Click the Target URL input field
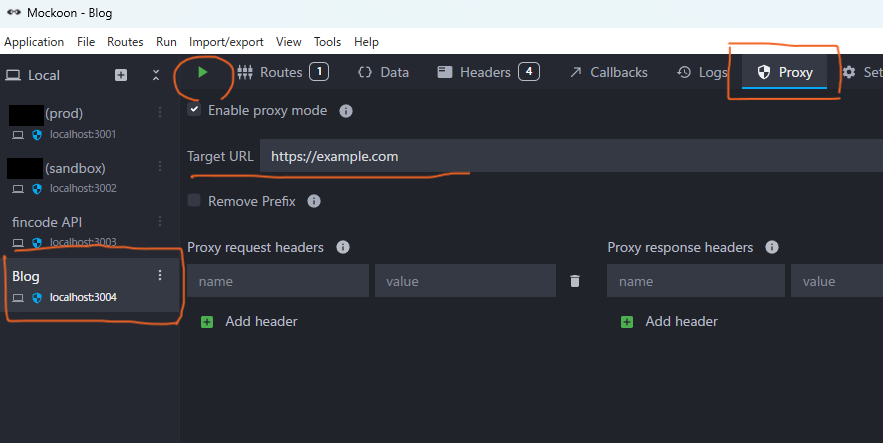Viewport: 883px width, 443px height. (571, 156)
